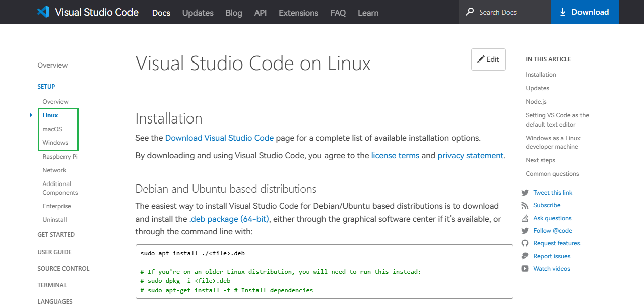
Task: Go to the Updates page in navbar
Action: click(x=198, y=13)
